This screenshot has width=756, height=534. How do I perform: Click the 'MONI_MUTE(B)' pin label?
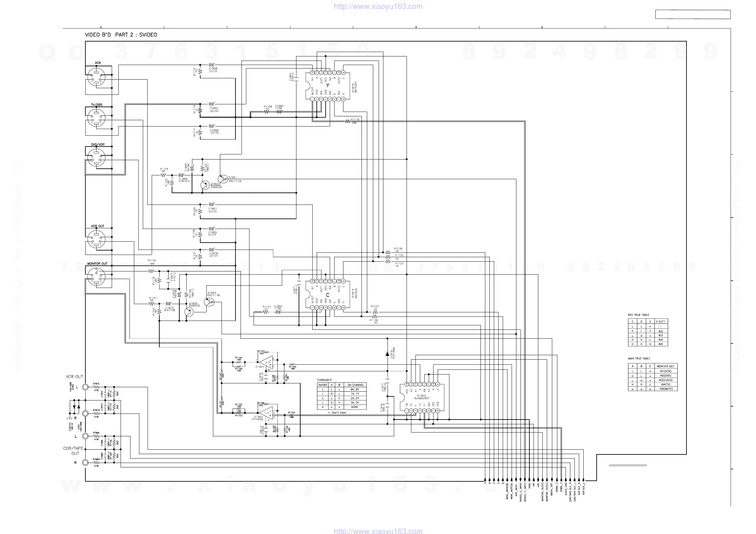coord(507,491)
